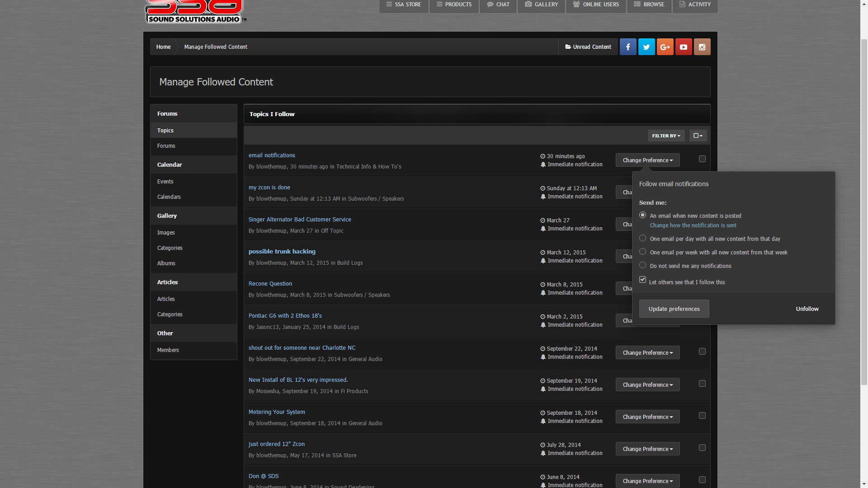This screenshot has height=488, width=868.
Task: Click Update preferences button
Action: click(674, 309)
